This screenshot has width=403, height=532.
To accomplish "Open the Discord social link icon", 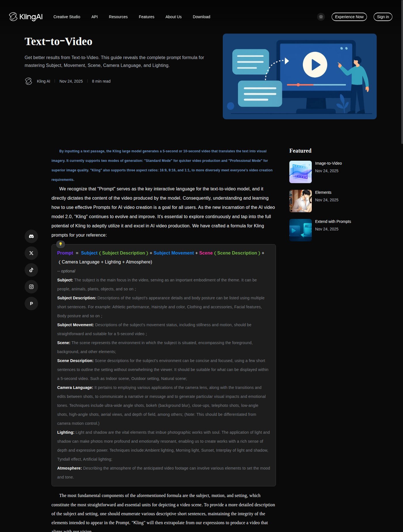I will (31, 236).
